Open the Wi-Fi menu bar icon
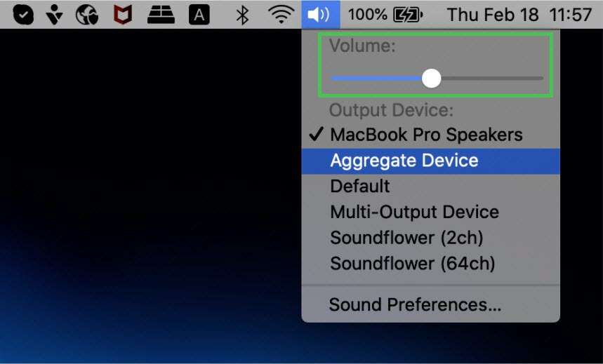The height and width of the screenshot is (364, 603). (x=281, y=15)
